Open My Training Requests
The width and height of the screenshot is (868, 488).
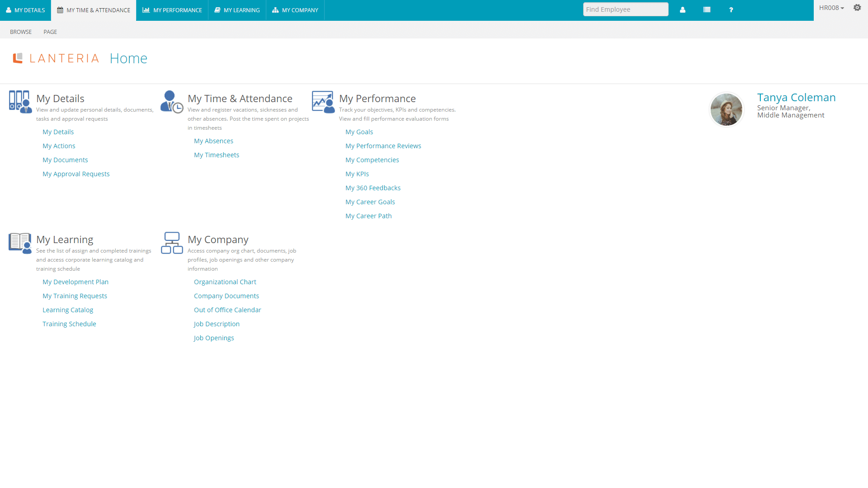click(x=75, y=296)
